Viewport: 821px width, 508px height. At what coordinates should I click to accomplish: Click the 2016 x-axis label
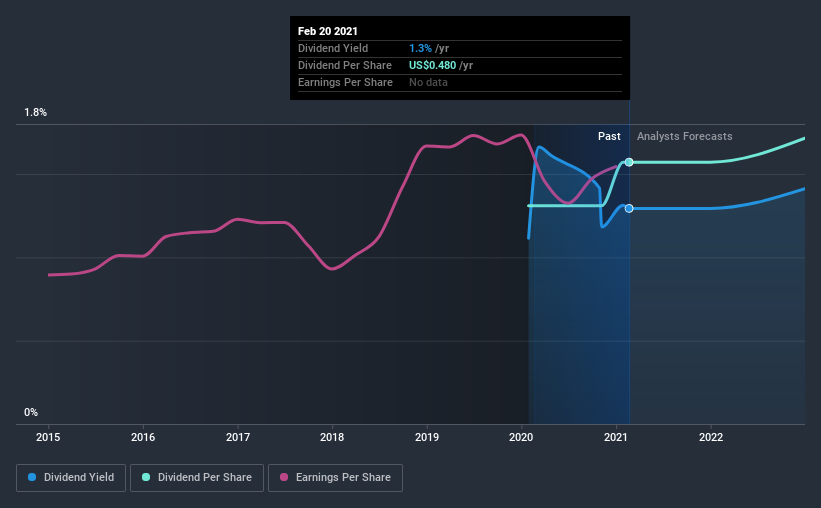pos(143,437)
